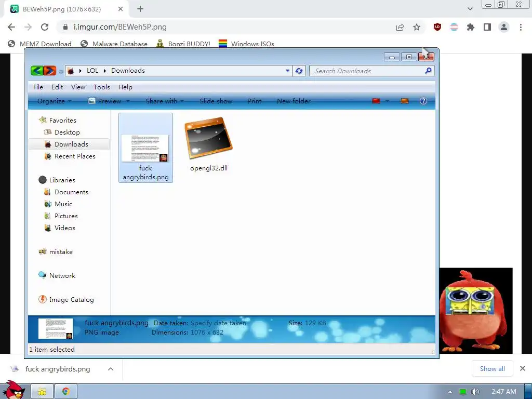Open a new Chrome tab
The height and width of the screenshot is (399, 532).
tap(140, 9)
